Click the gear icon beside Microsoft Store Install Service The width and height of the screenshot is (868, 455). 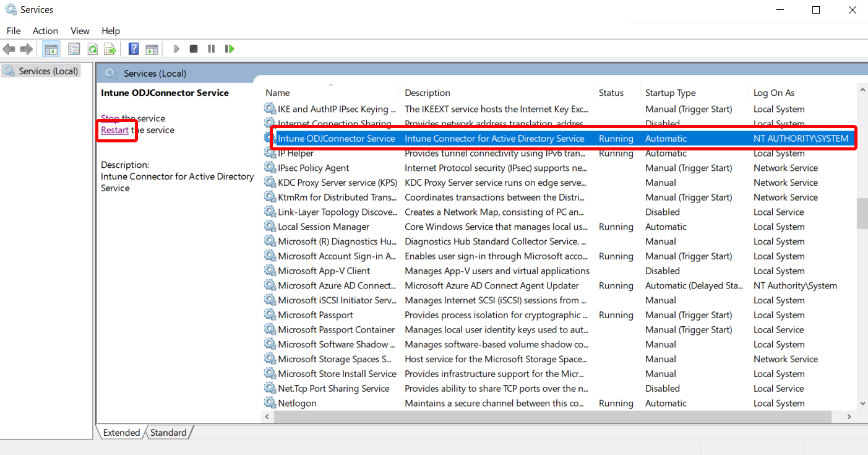click(270, 374)
